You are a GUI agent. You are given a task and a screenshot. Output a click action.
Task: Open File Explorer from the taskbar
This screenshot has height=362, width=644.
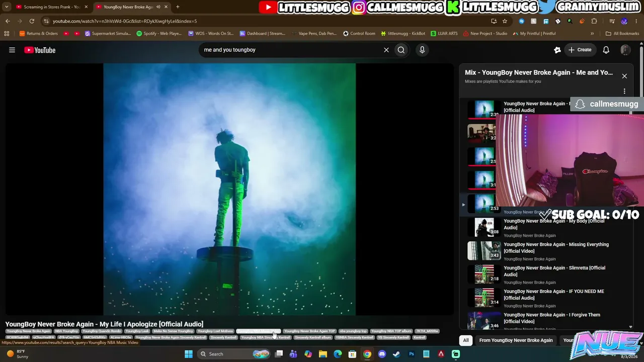pyautogui.click(x=323, y=354)
